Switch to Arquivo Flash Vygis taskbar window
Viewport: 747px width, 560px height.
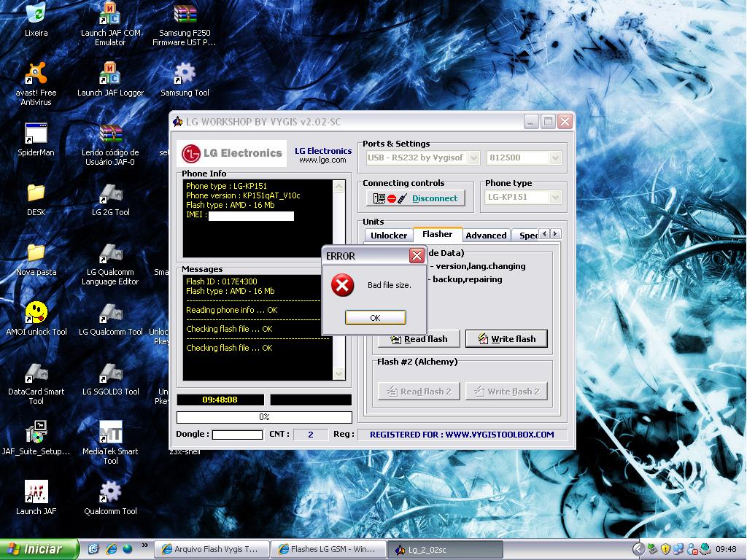[212, 550]
